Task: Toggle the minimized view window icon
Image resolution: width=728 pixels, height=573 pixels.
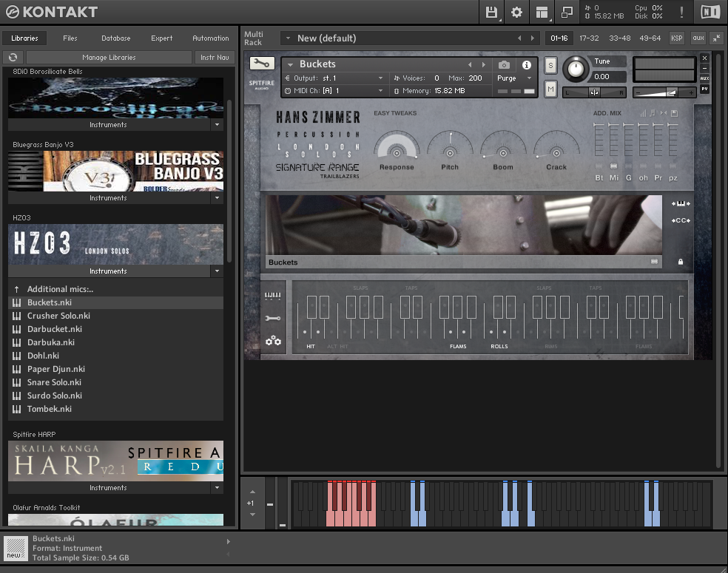Action: [567, 12]
